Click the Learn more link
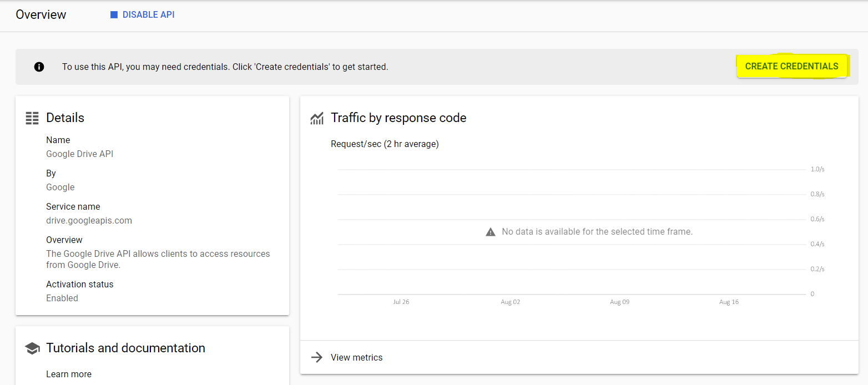This screenshot has height=385, width=868. click(69, 374)
